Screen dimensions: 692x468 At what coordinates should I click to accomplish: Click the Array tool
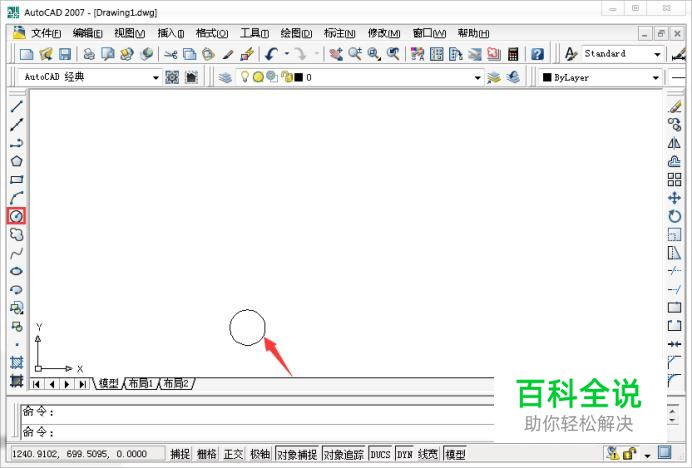tap(674, 180)
